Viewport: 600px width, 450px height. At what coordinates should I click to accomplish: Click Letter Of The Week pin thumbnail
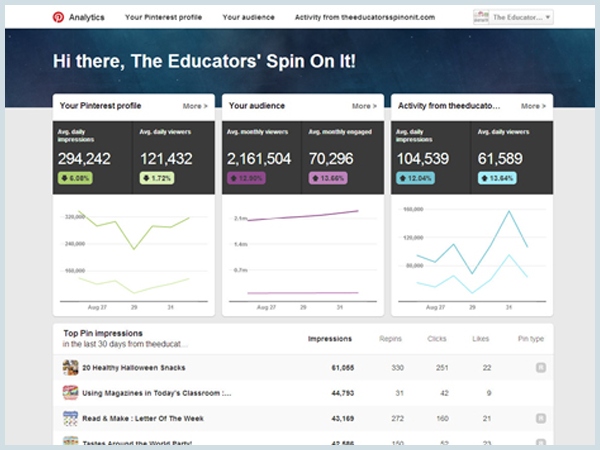(x=70, y=418)
